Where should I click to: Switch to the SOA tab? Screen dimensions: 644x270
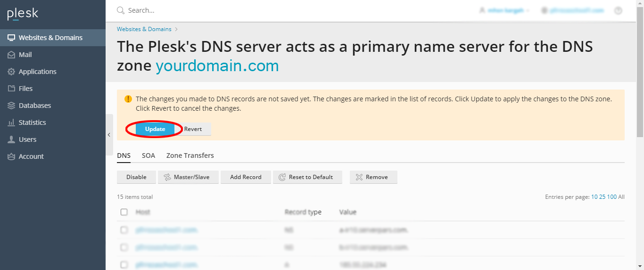coord(149,155)
